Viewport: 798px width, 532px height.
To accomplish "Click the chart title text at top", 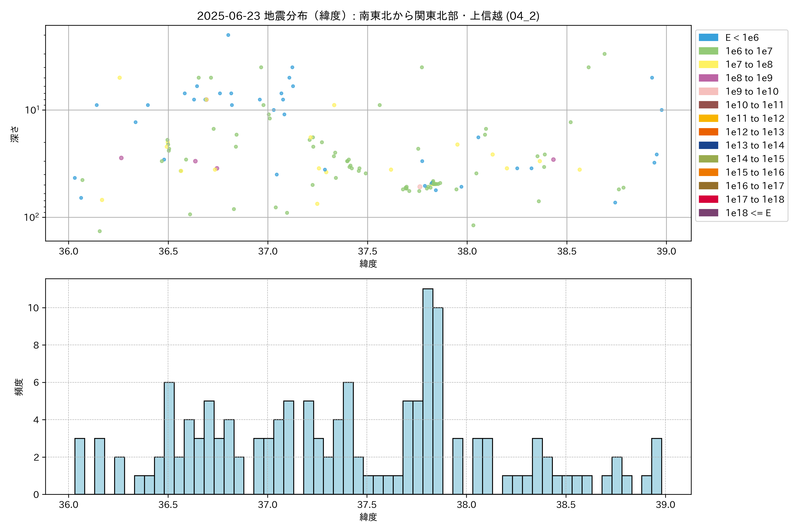I will (368, 16).
